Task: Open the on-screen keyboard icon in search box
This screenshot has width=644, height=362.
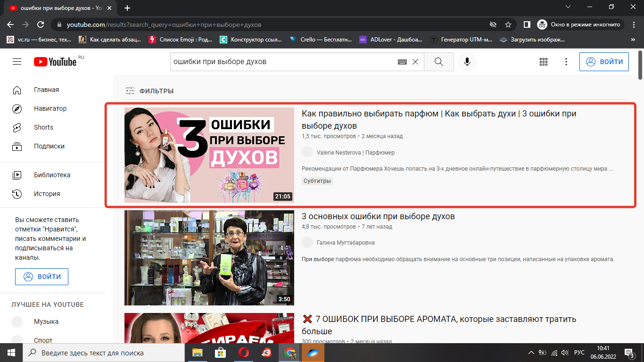Action: 402,62
